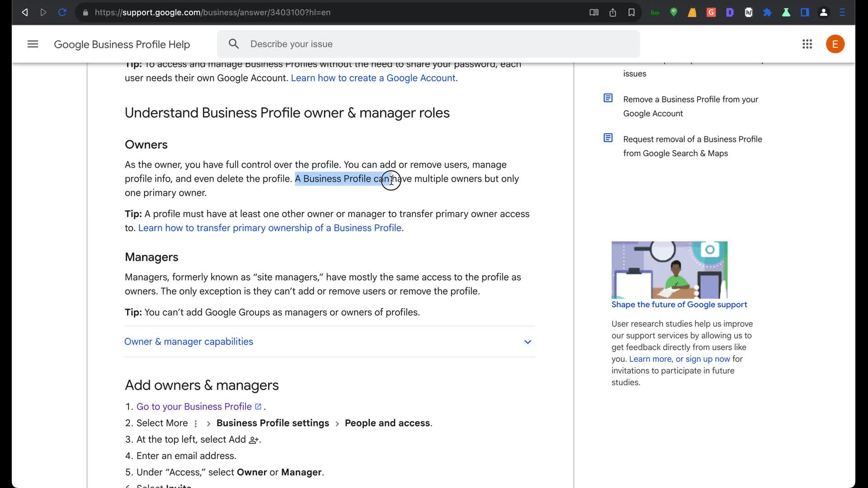
Task: Reload the current page
Action: point(62,13)
